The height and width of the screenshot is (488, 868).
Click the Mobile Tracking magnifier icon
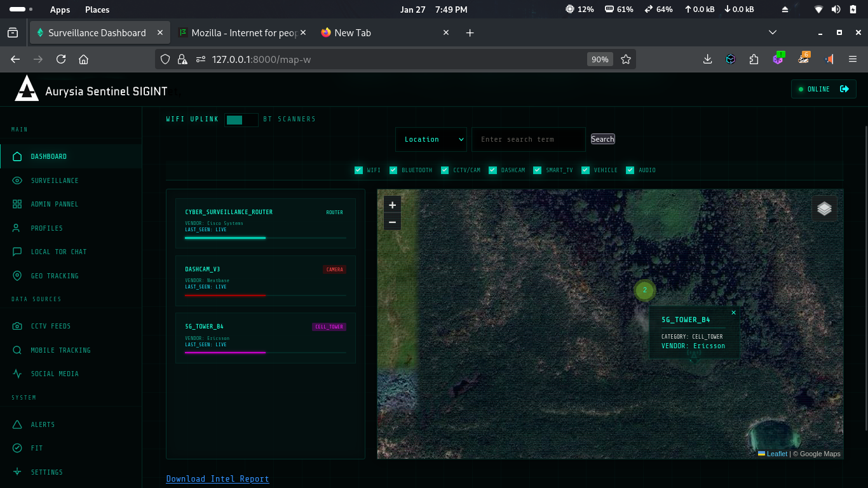click(x=17, y=350)
